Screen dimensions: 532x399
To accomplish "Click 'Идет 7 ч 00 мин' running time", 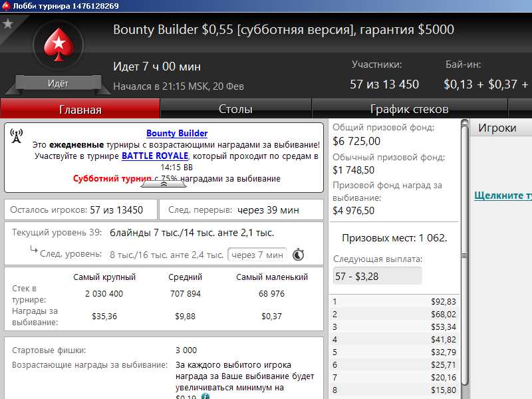I will tap(157, 66).
